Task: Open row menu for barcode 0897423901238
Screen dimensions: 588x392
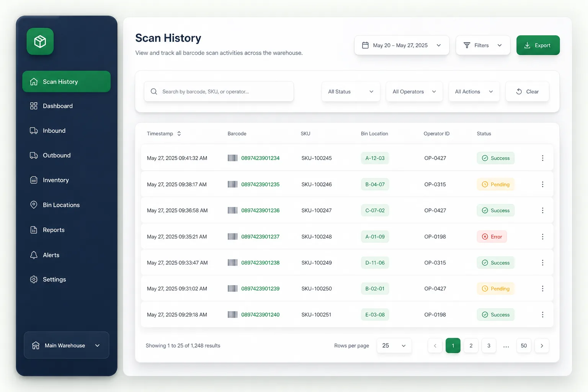Action: [x=542, y=263]
